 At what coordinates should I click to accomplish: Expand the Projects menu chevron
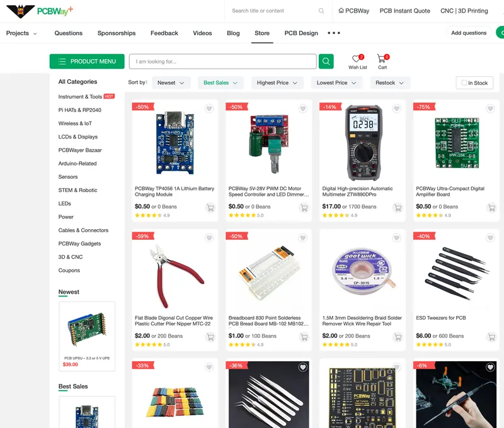point(35,33)
